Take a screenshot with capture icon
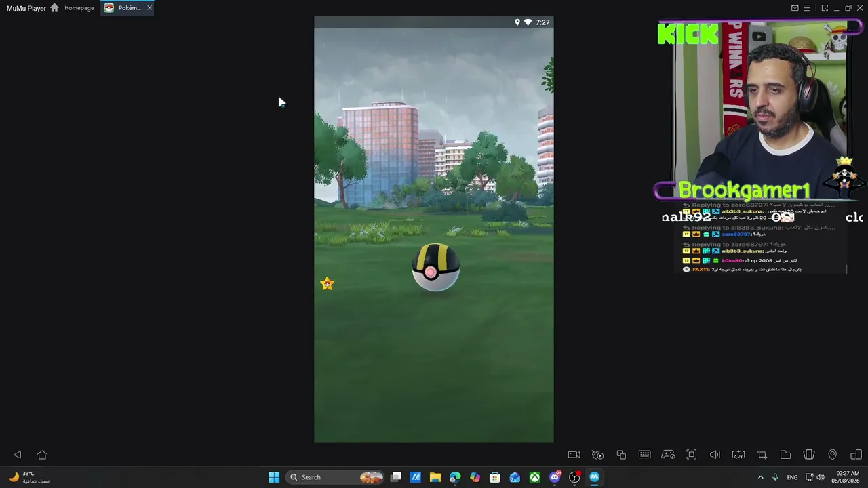 (x=692, y=455)
